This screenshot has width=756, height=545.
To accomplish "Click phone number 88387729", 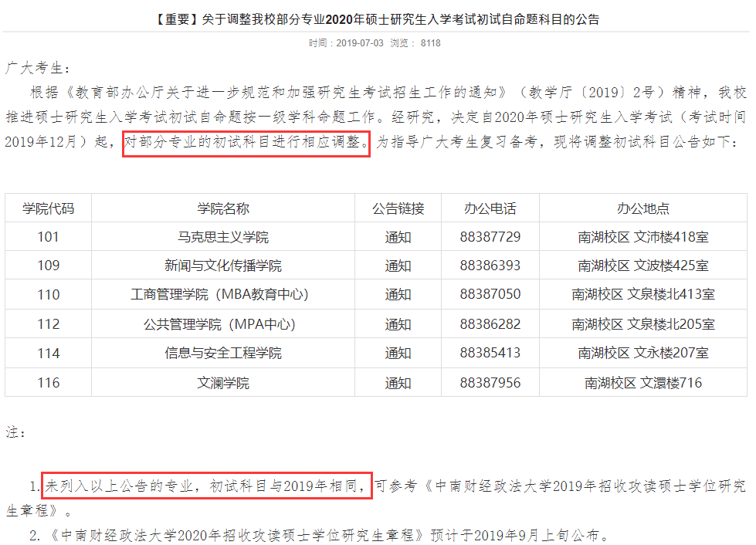I will coord(490,237).
